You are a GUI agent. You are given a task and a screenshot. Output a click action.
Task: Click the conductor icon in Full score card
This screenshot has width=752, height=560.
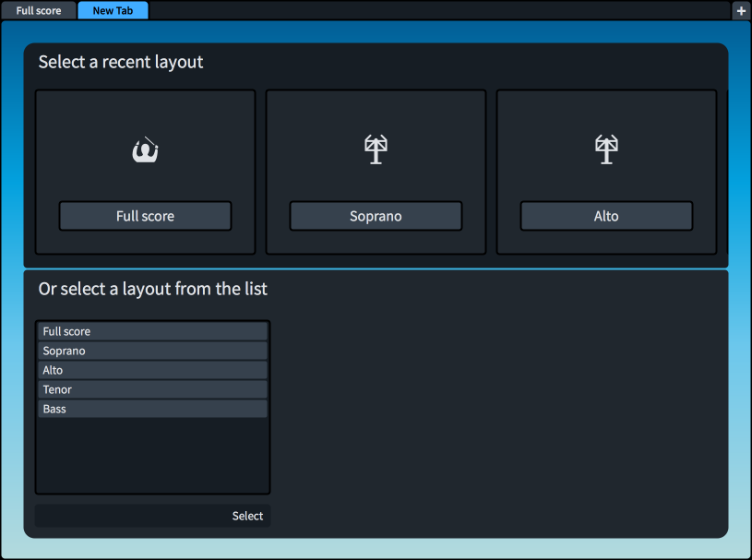[x=145, y=150]
